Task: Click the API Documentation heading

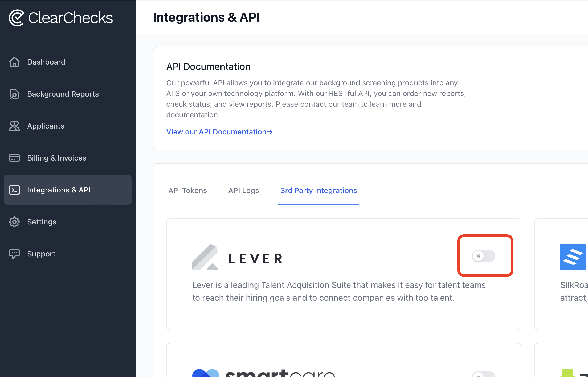Action: click(x=209, y=67)
